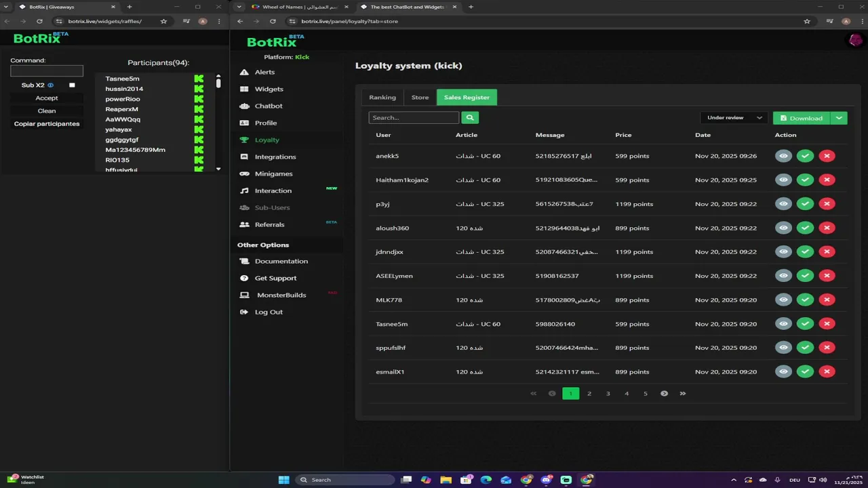Go to previous page of sales
The height and width of the screenshot is (488, 868).
[552, 393]
